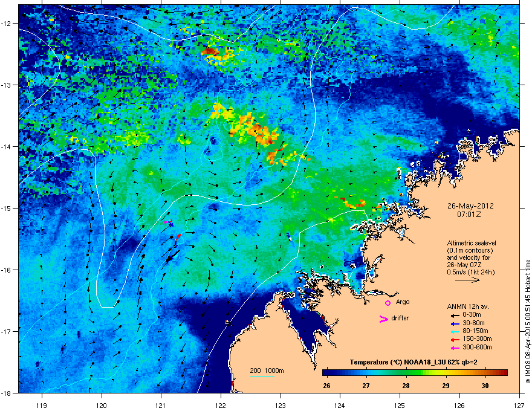The image size is (532, 411).
Task: Click the '0-30m' depth label
Action: (472, 315)
